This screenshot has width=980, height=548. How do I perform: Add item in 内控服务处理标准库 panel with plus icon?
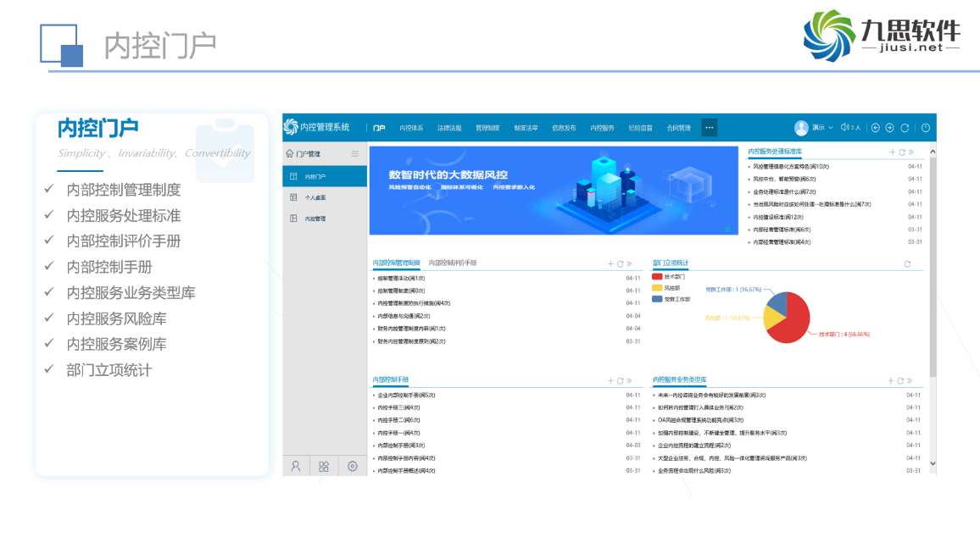click(892, 152)
